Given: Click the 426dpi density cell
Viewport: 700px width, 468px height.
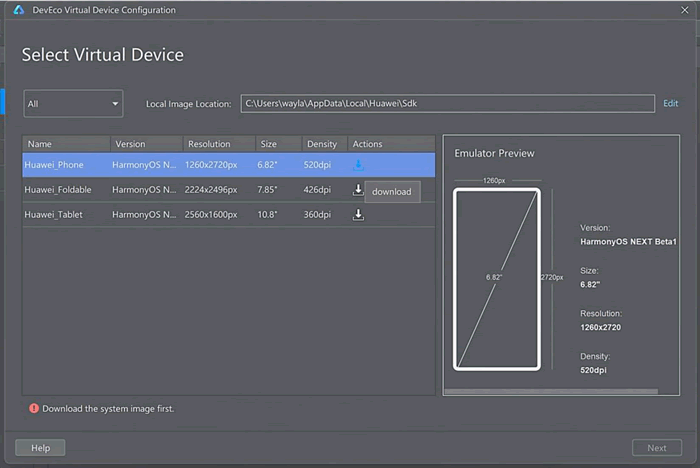Looking at the screenshot, I should (x=317, y=190).
